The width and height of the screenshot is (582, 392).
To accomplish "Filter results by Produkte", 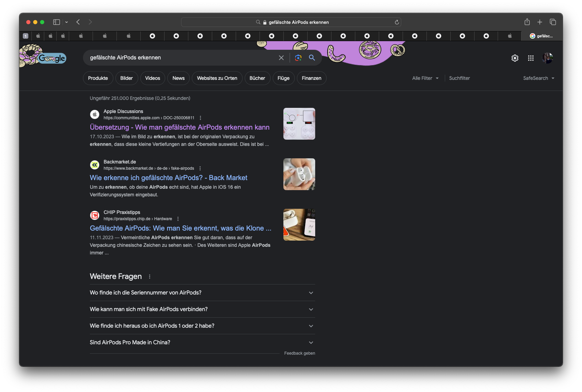I will (98, 78).
